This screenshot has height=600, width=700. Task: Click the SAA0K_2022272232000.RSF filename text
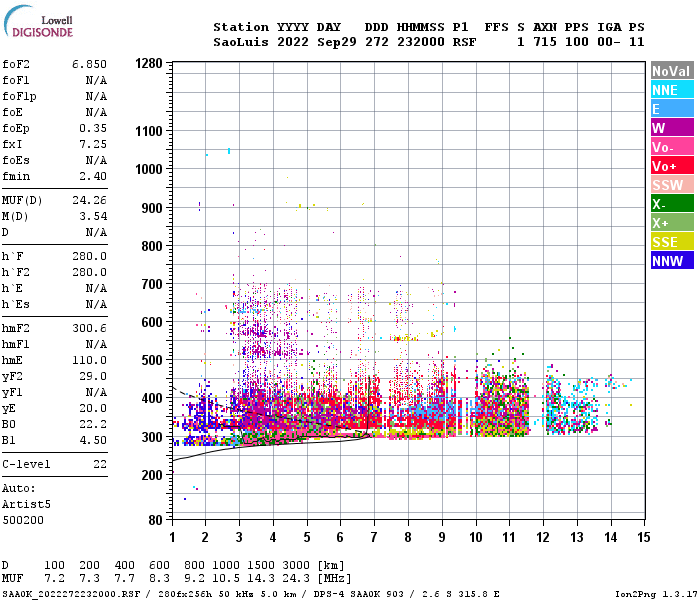[71, 594]
